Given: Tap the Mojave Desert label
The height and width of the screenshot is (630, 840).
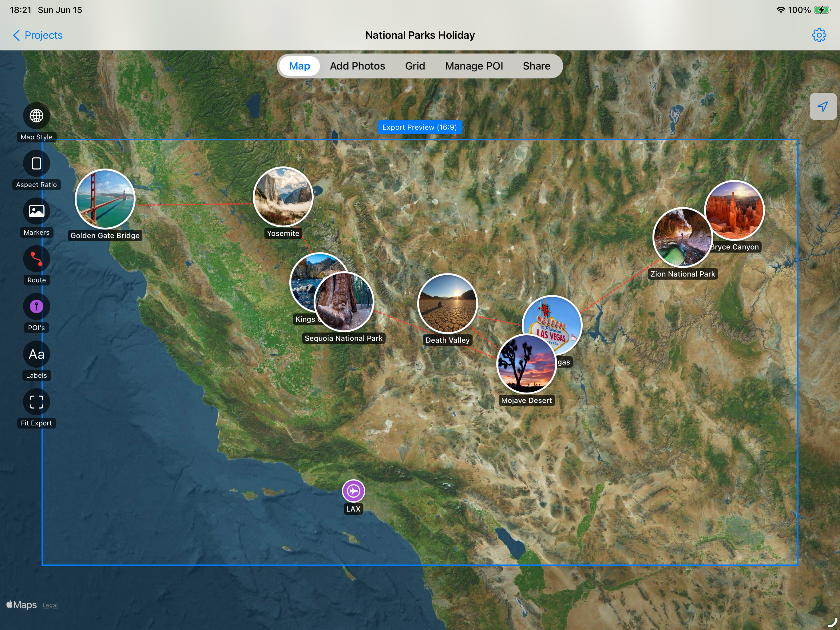Looking at the screenshot, I should click(x=526, y=401).
